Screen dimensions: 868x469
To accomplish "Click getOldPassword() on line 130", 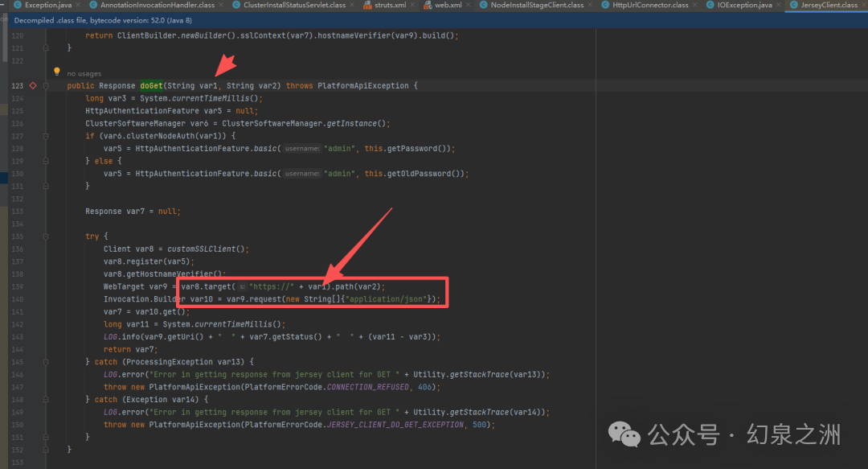I will [425, 174].
